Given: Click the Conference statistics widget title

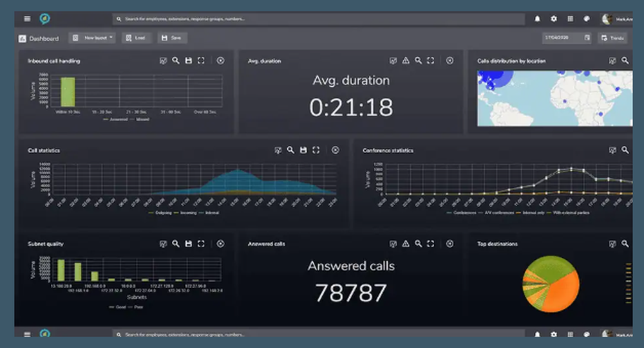Looking at the screenshot, I should point(388,151).
